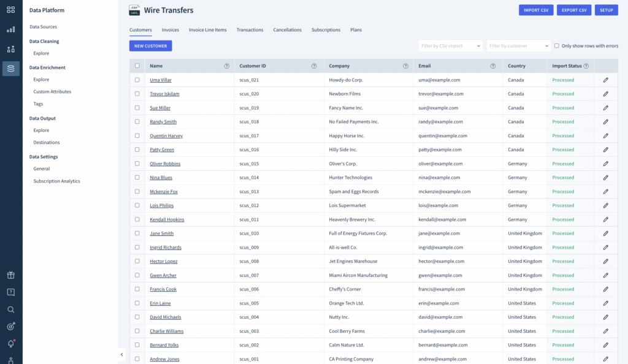Edit Oliver Robbins using pencil icon

click(605, 164)
